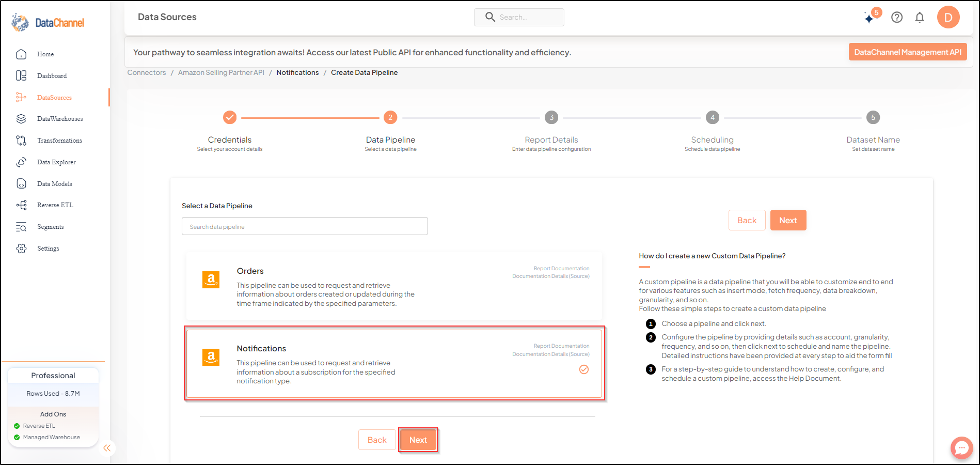The image size is (980, 465).
Task: Click the Rows Used - 8.7M text
Action: (53, 394)
